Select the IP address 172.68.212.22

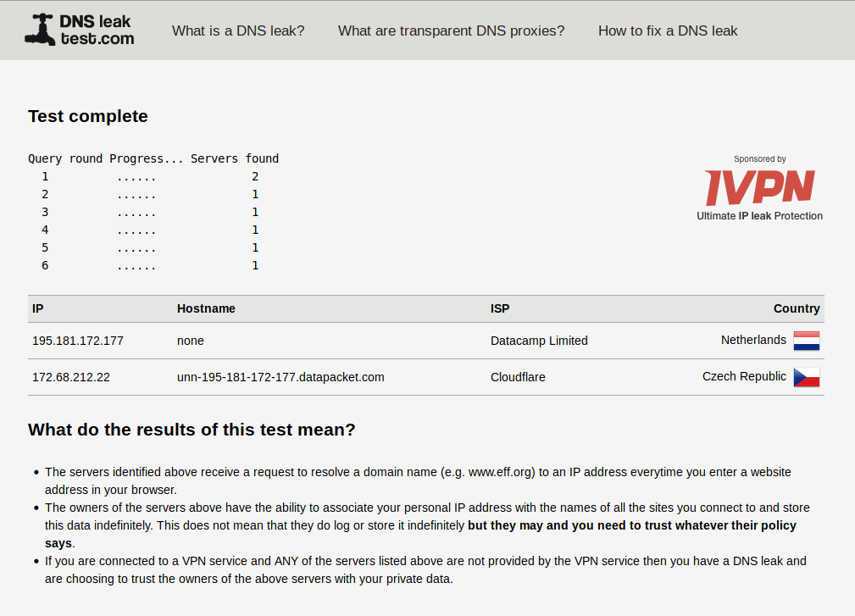tap(71, 377)
